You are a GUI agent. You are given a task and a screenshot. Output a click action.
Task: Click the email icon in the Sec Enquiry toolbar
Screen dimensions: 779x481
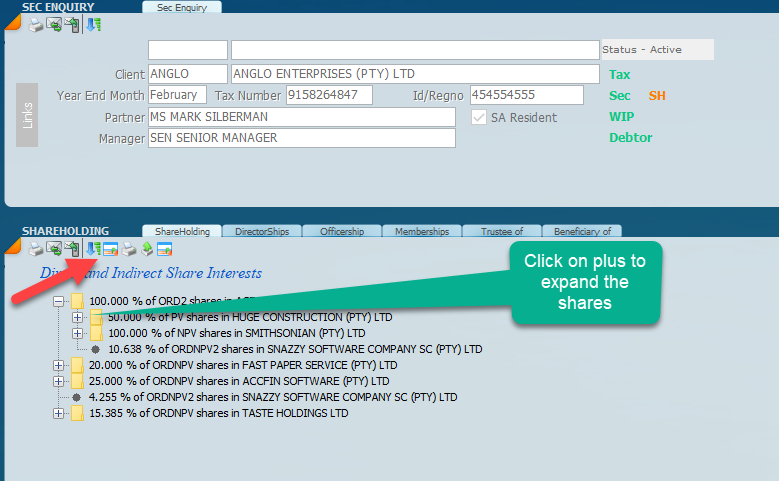pos(53,24)
